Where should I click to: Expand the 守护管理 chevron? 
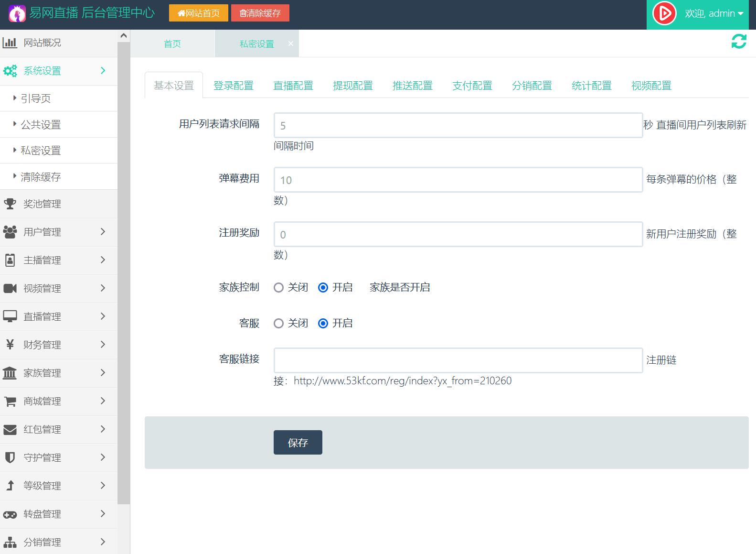[x=103, y=457]
